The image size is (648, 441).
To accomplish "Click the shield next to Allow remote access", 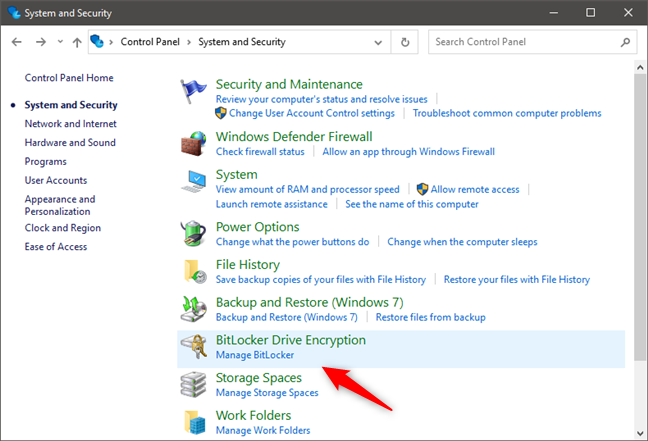I will tap(422, 189).
